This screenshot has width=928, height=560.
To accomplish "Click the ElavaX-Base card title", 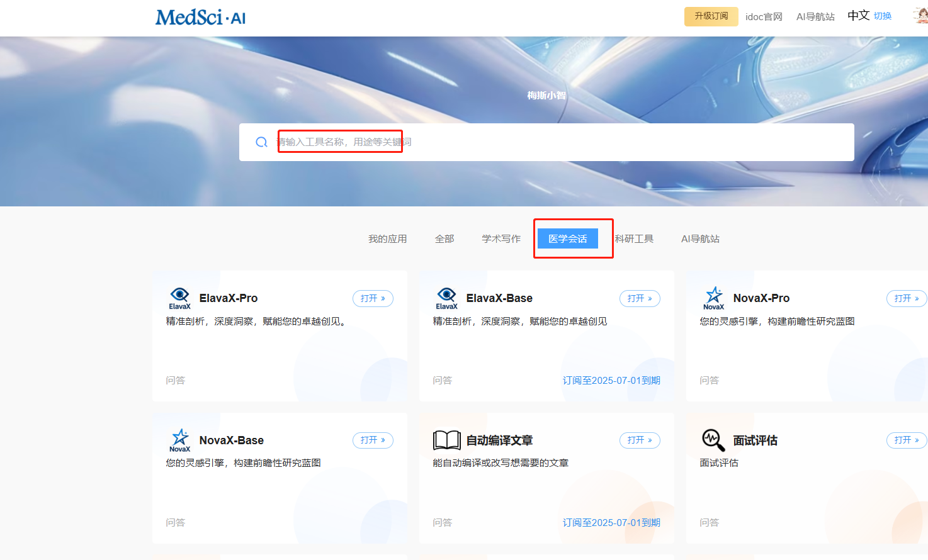I will point(499,298).
